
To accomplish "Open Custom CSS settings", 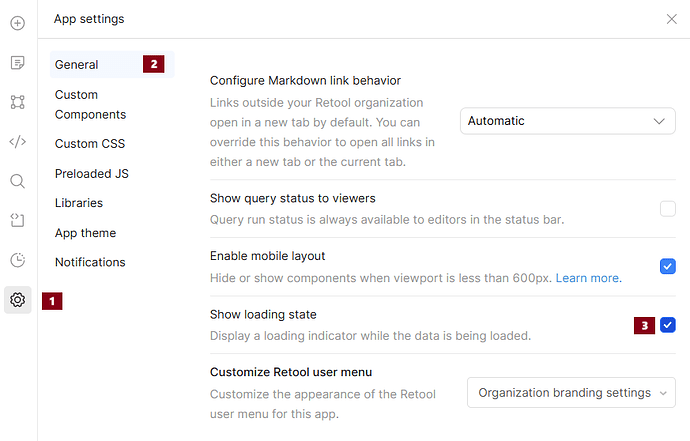I will pos(90,143).
